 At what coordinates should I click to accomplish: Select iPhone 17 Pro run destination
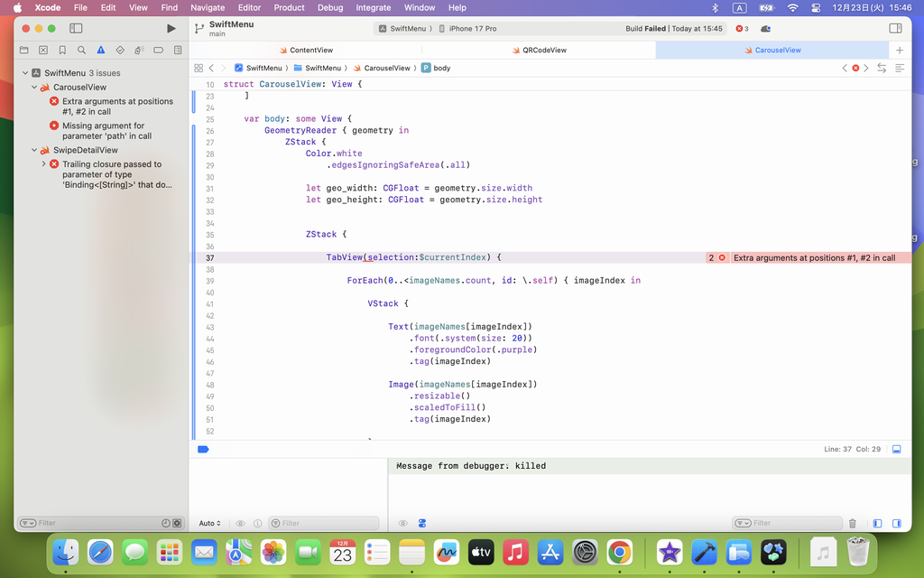[x=473, y=29]
